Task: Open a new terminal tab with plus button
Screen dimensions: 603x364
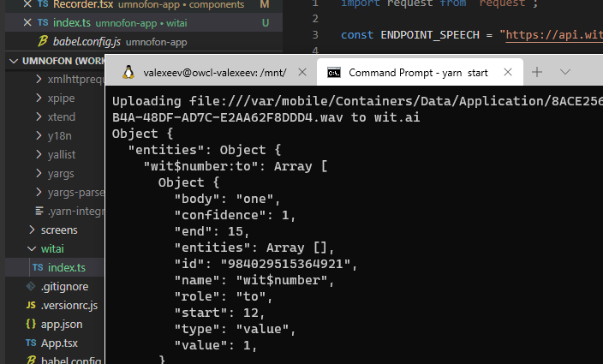Action: (537, 72)
